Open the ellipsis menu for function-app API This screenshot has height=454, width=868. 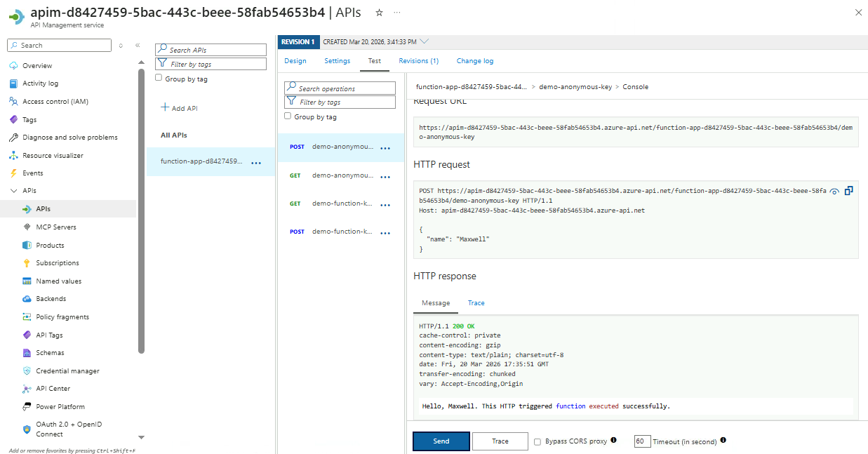pos(256,162)
